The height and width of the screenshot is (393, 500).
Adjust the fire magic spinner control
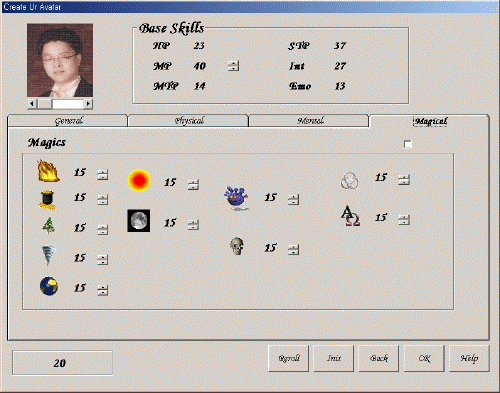tap(103, 174)
